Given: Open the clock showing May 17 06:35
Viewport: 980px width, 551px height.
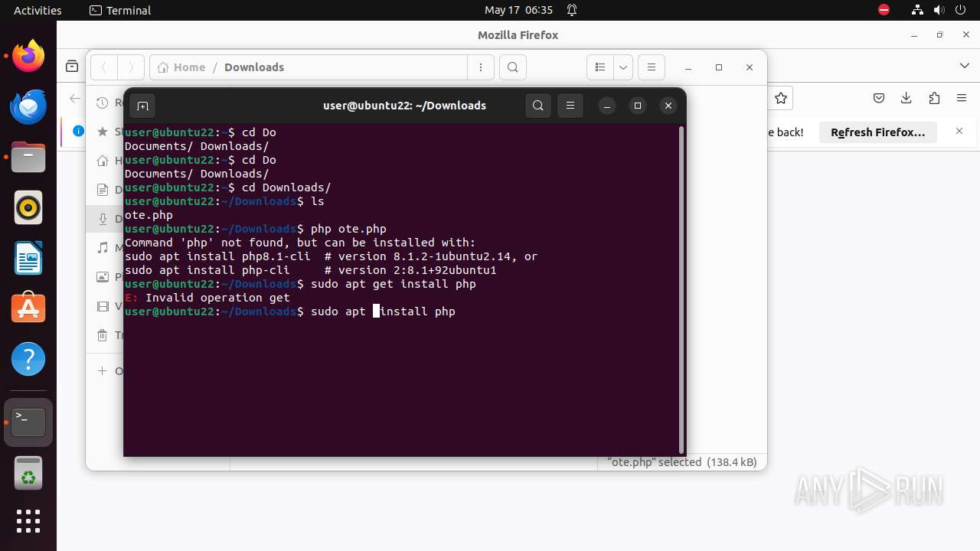Looking at the screenshot, I should coord(518,10).
